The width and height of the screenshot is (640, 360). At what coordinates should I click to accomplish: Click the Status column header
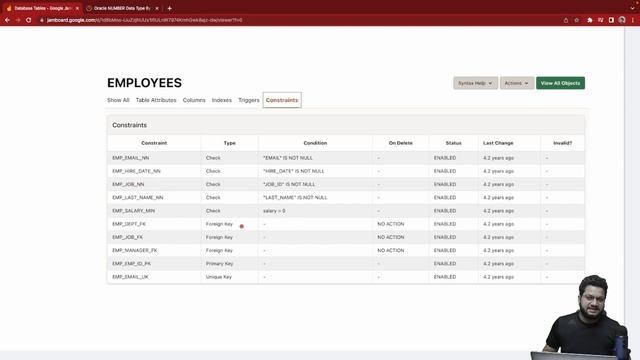453,143
